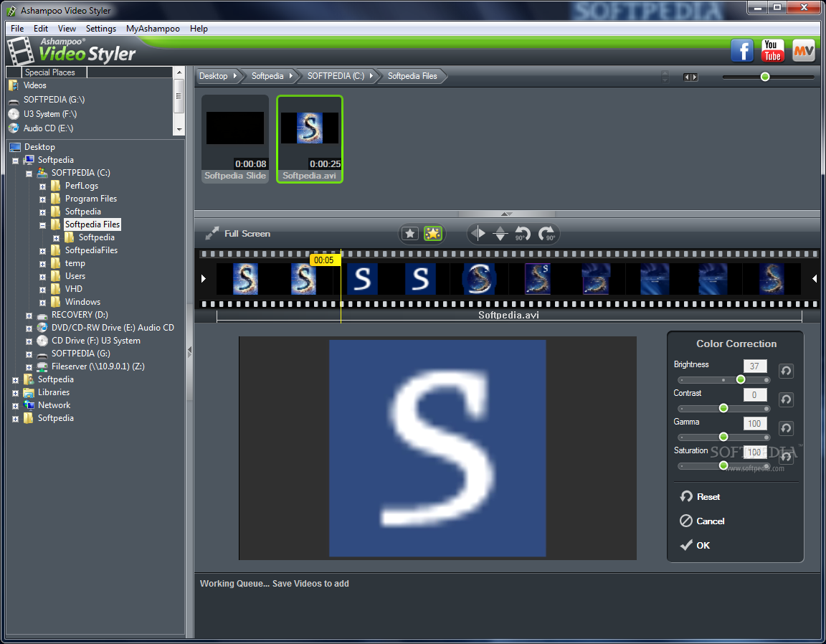The height and width of the screenshot is (644, 826).
Task: Select the SoftpediaFiles folder in tree
Action: (91, 250)
